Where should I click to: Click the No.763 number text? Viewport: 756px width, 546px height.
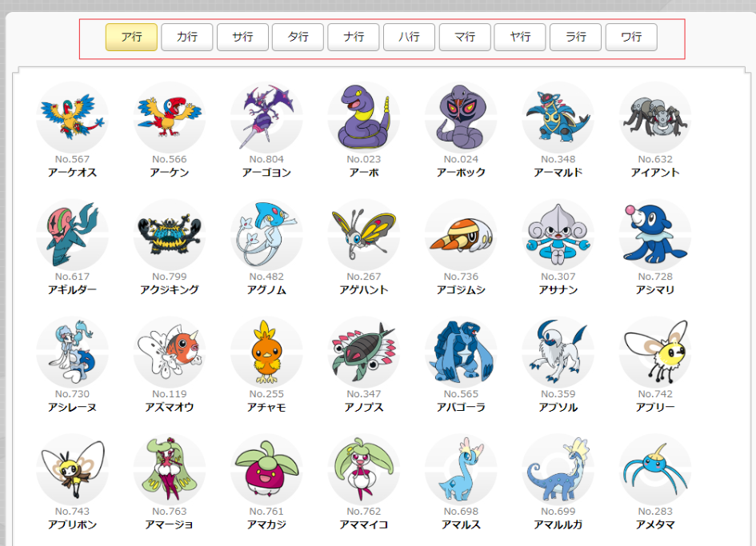coord(170,512)
